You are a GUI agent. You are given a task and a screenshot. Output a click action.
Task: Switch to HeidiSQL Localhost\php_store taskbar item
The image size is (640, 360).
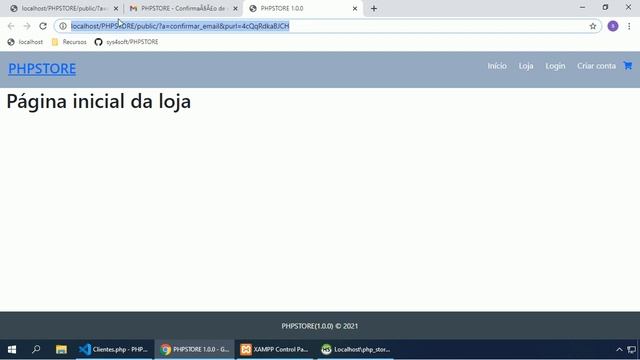pyautogui.click(x=355, y=349)
